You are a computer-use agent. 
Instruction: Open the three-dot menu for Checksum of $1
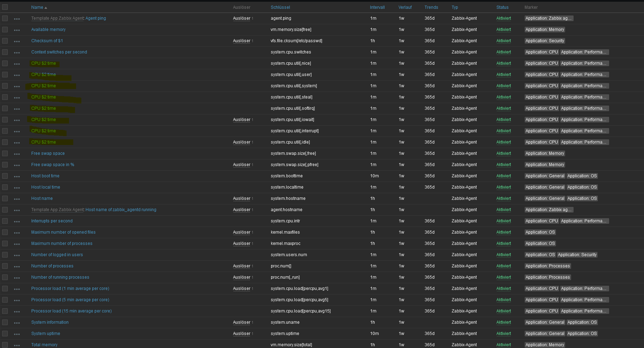[17, 41]
